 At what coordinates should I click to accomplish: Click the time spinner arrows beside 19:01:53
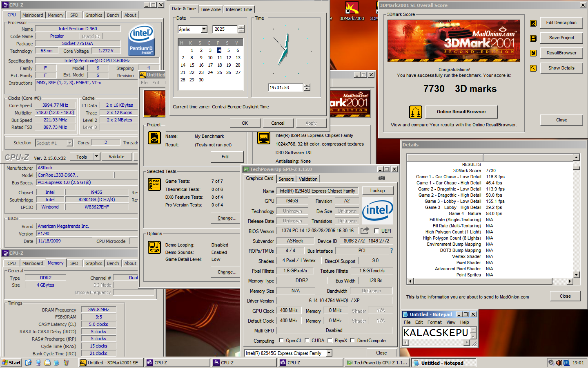click(307, 88)
